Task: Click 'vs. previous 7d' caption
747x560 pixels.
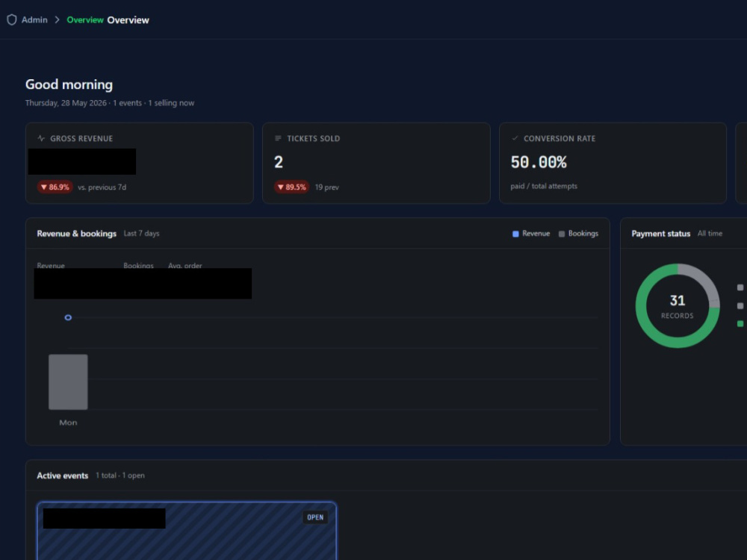Action: (x=102, y=187)
